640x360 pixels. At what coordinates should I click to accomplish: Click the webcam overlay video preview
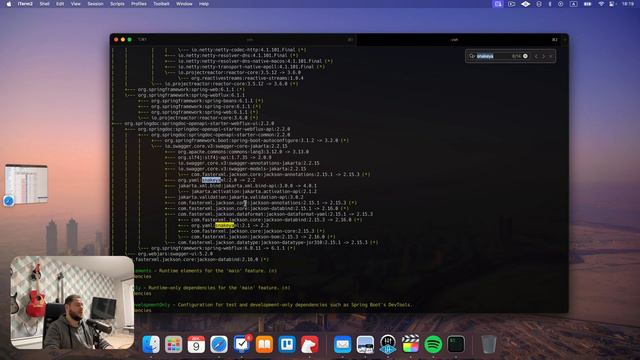tap(72, 302)
